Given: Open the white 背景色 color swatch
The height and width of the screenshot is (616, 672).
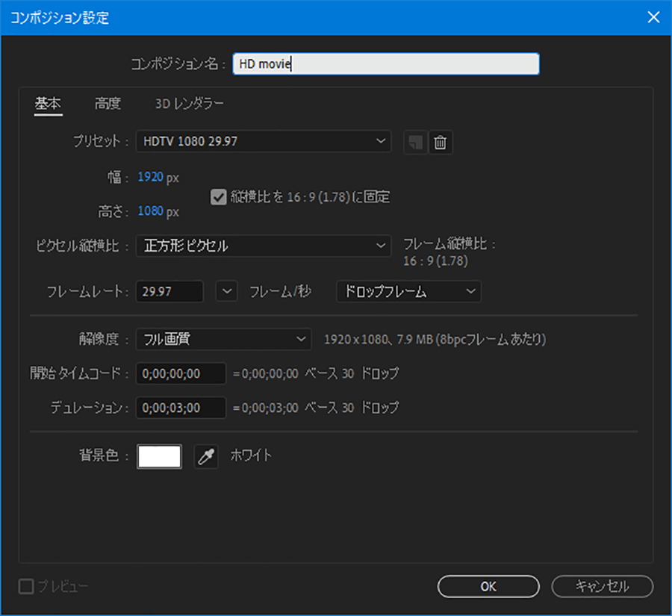Looking at the screenshot, I should (160, 456).
